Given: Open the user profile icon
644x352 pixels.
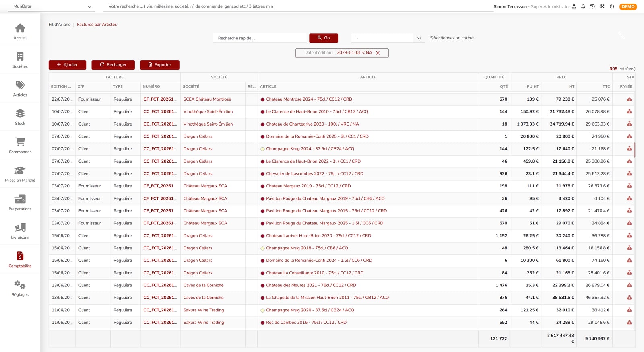Looking at the screenshot, I should (574, 6).
